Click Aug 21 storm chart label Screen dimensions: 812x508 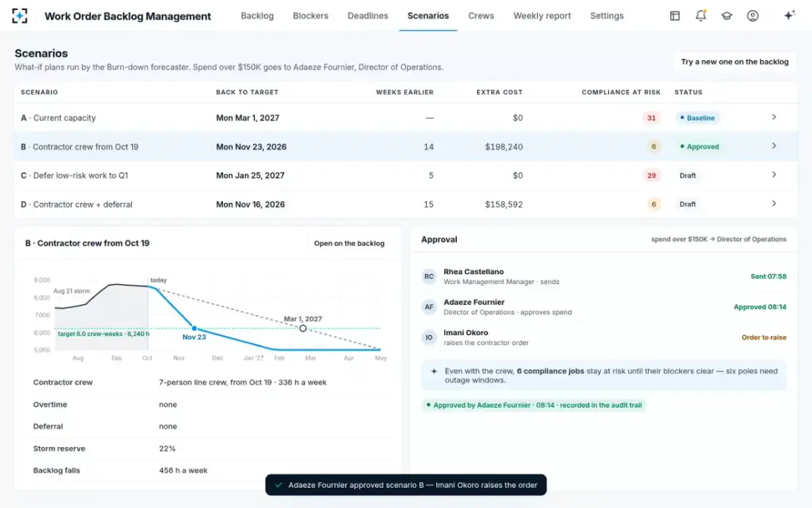coord(71,291)
